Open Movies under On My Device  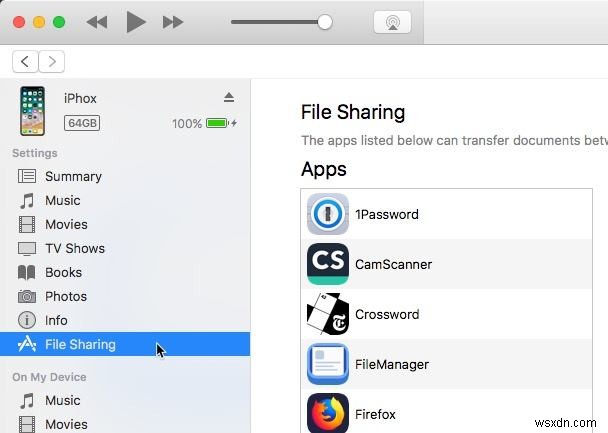(x=125, y=424)
